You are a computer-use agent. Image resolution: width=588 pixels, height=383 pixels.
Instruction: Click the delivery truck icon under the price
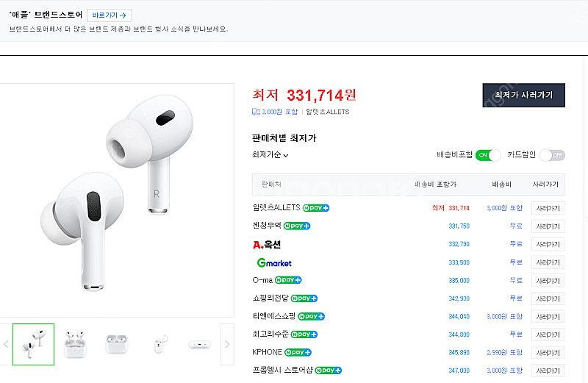click(x=256, y=112)
